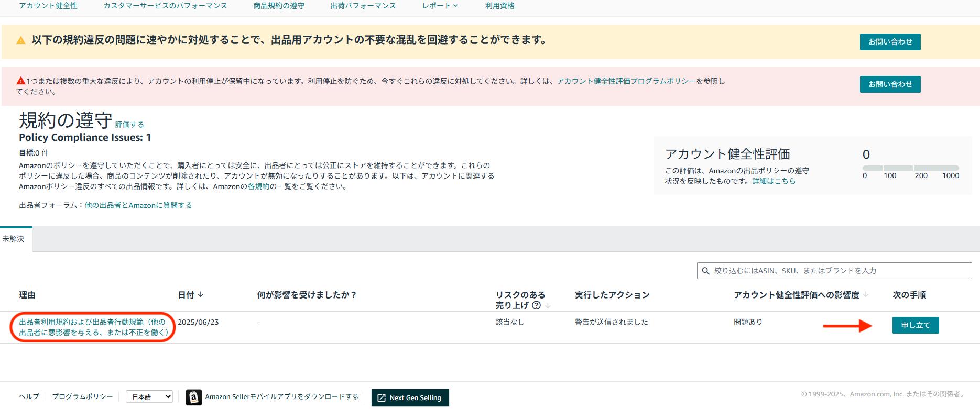This screenshot has width=980, height=409.
Task: Click the 申し立て appeal button
Action: click(916, 325)
